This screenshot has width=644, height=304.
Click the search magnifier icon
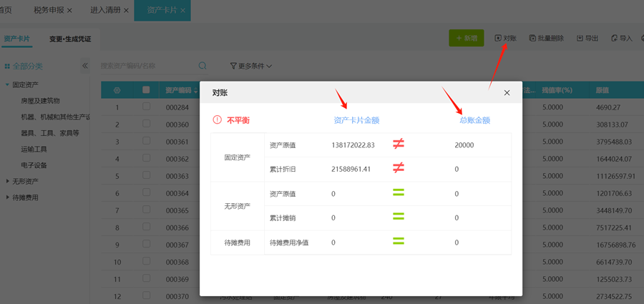203,66
